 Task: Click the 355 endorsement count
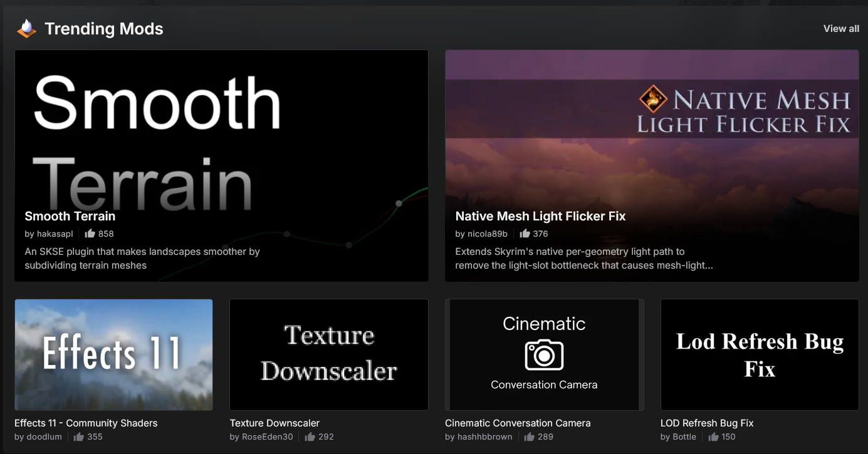(95, 437)
